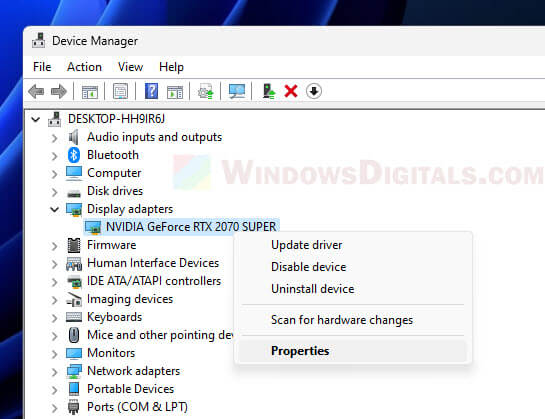Select the Keyboards label
Screen dimensions: 545x419
[x=114, y=317]
